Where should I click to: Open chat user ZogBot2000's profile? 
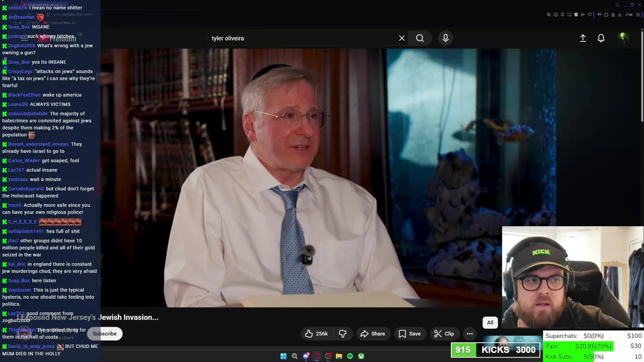(x=22, y=46)
